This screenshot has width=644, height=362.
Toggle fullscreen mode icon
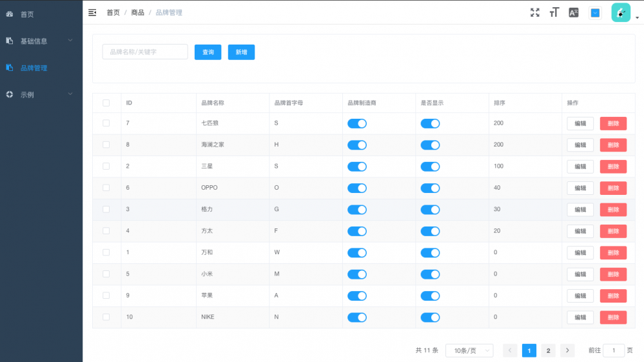535,13
